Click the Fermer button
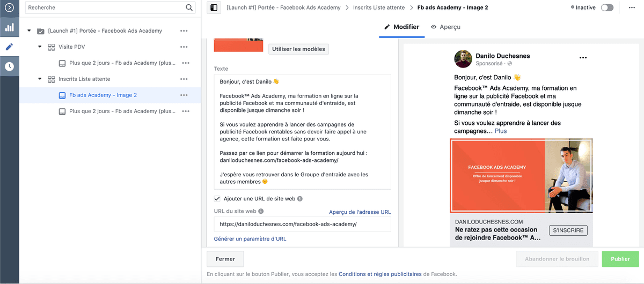Image resolution: width=644 pixels, height=284 pixels. pos(225,259)
